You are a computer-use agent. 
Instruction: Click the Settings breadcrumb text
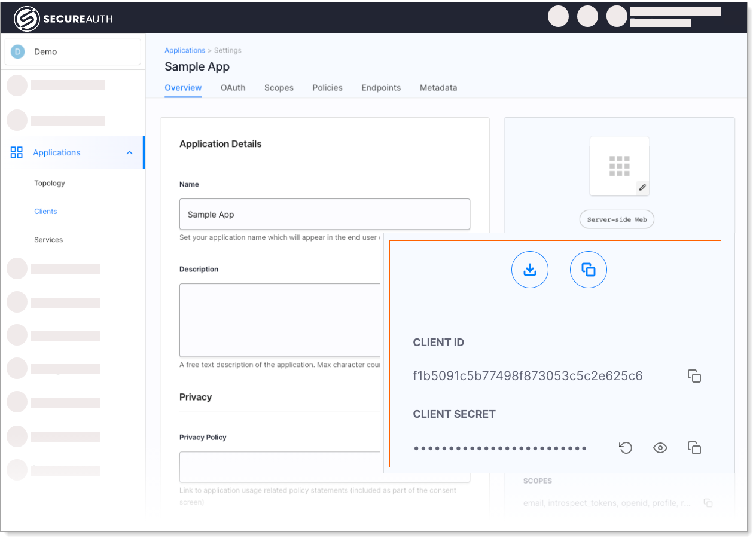pyautogui.click(x=228, y=51)
